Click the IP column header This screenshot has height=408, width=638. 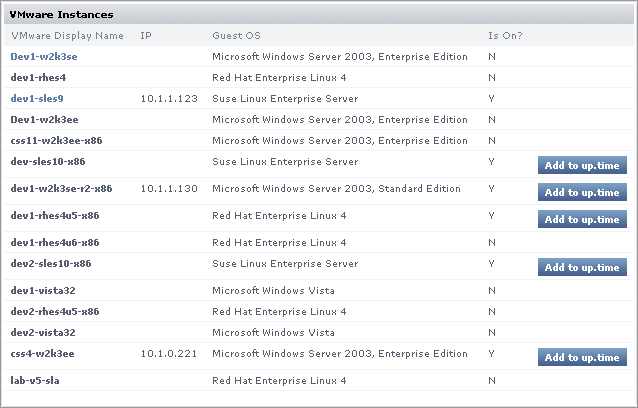(x=146, y=36)
